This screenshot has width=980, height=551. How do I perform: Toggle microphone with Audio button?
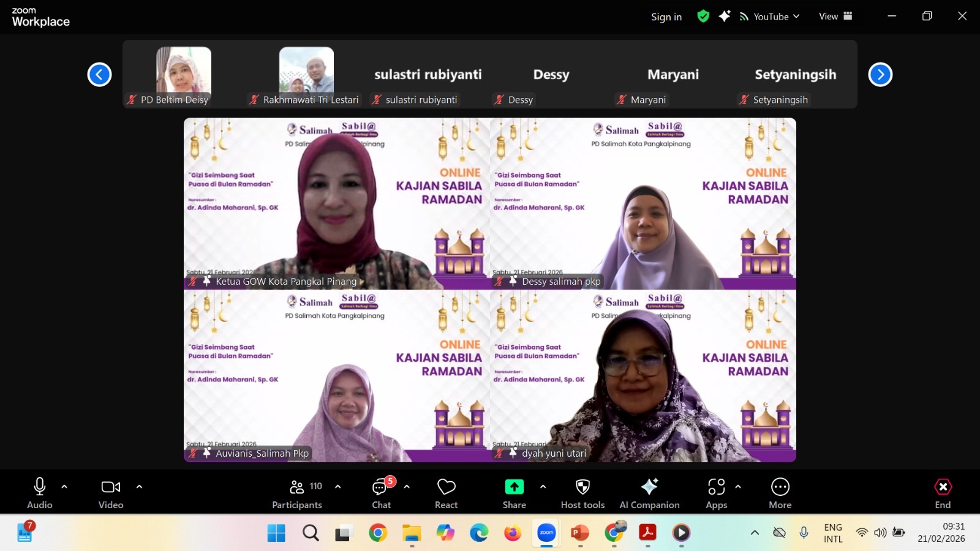click(40, 493)
